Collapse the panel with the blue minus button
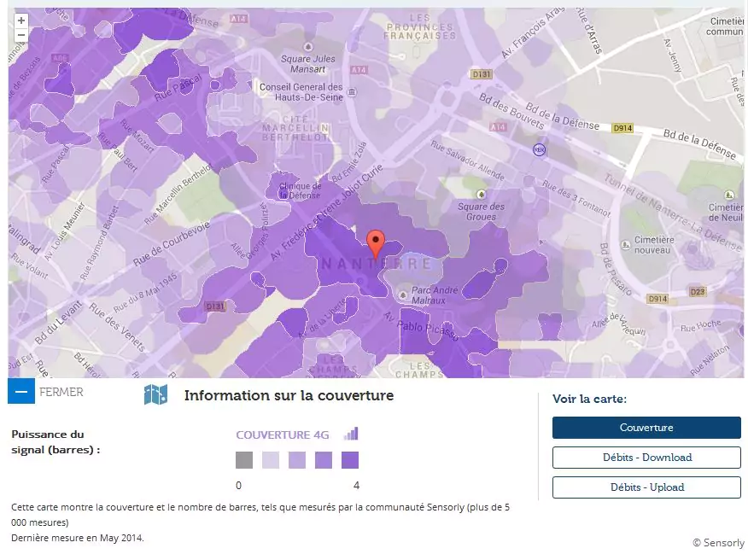The image size is (748, 560). coord(21,392)
